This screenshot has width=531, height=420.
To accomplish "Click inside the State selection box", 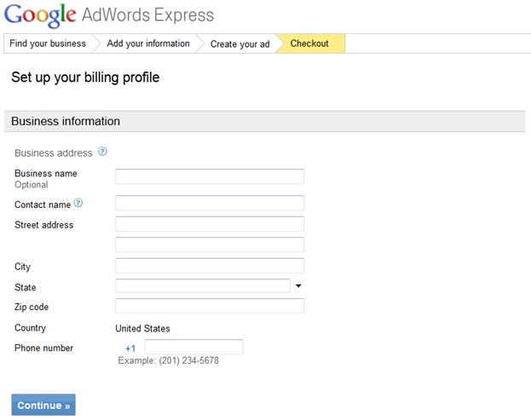I will point(203,286).
